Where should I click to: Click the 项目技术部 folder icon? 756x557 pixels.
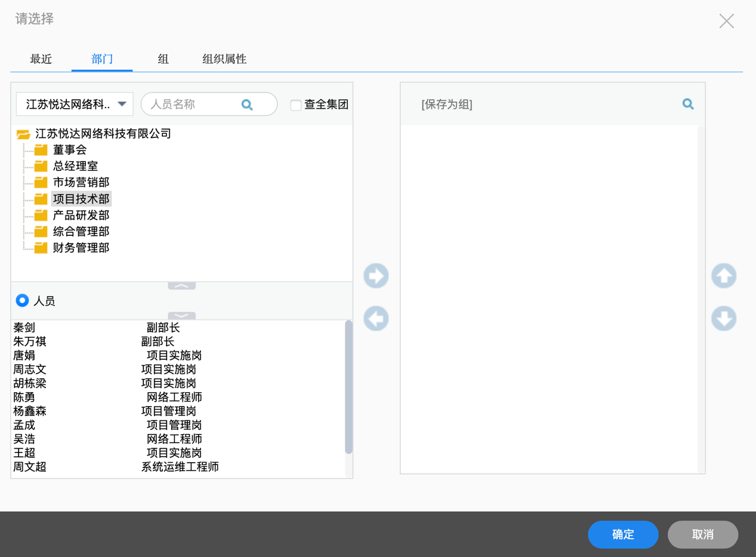tap(40, 198)
